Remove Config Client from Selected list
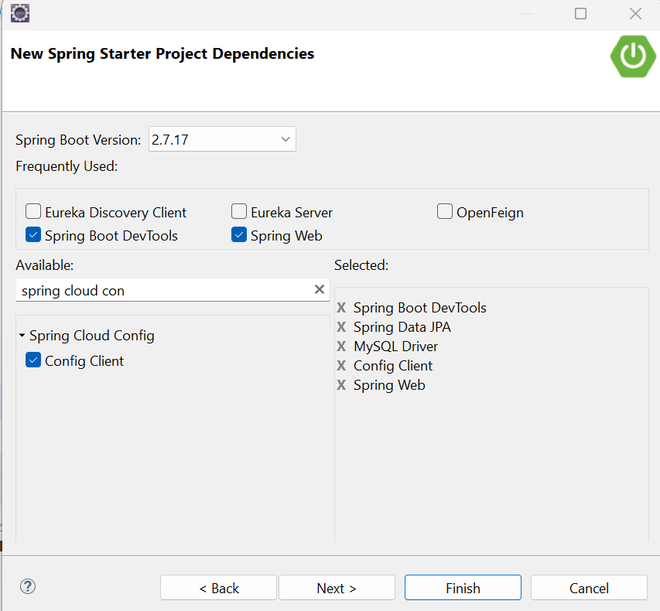Screen dimensions: 660x611 342,366
